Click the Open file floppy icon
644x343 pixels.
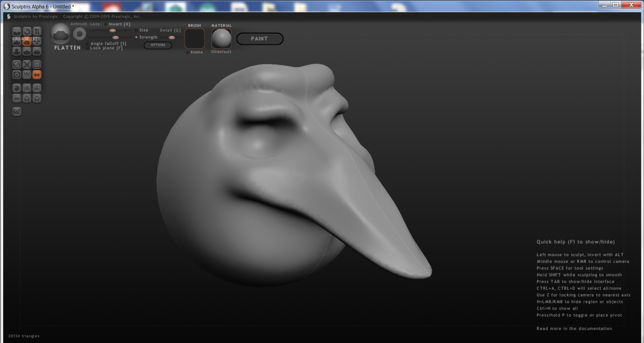point(27,98)
